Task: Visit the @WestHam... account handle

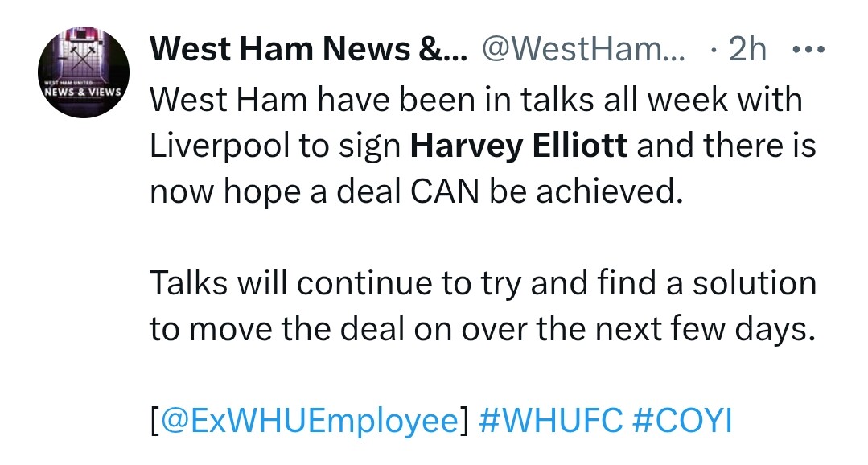Action: coord(583,51)
